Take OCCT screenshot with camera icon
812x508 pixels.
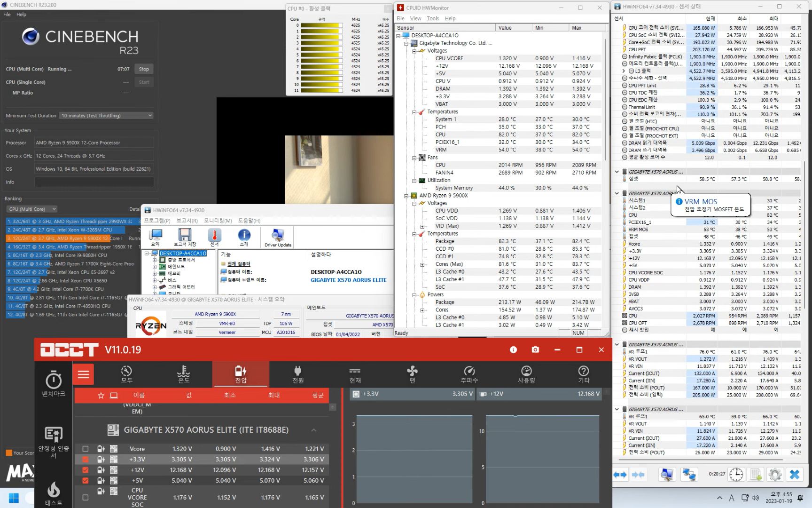(535, 349)
